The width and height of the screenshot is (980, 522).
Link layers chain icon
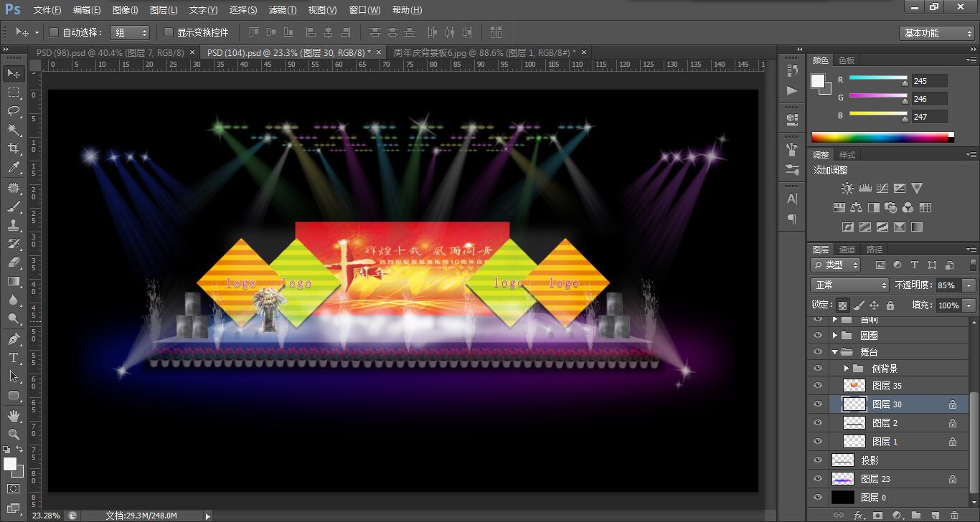838,515
